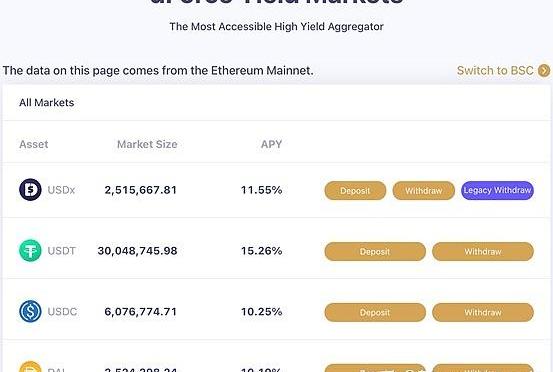Click the green USDT Tether icon
The width and height of the screenshot is (553, 372).
[30, 251]
